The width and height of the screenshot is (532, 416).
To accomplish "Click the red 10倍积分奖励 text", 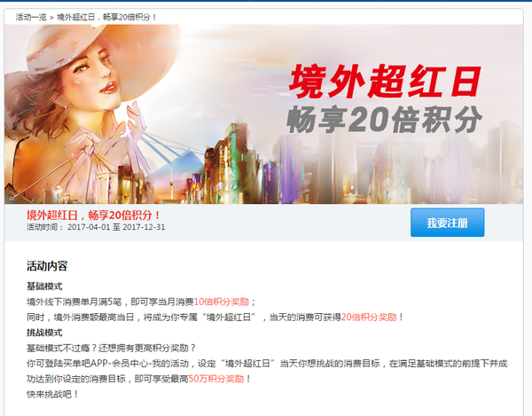I will 221,302.
